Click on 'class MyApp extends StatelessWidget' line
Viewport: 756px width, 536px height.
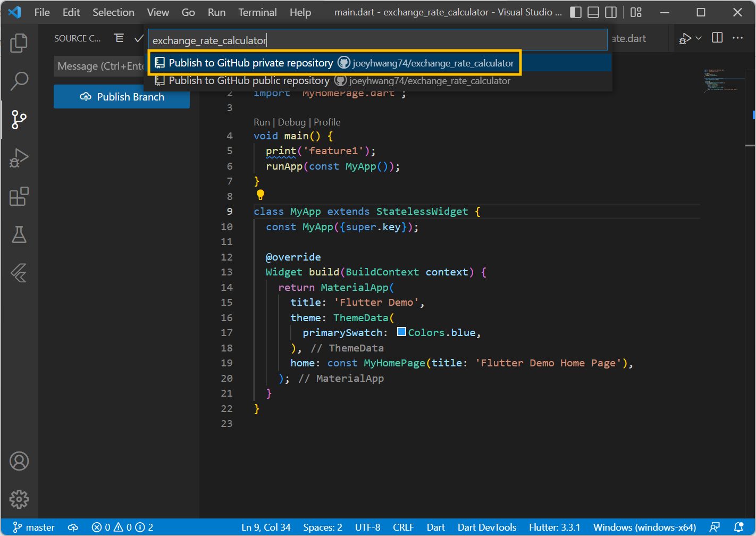367,211
